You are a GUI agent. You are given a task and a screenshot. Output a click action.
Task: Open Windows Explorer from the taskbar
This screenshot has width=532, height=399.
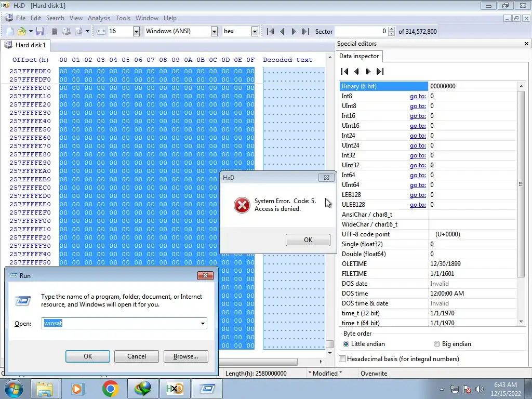(45, 389)
